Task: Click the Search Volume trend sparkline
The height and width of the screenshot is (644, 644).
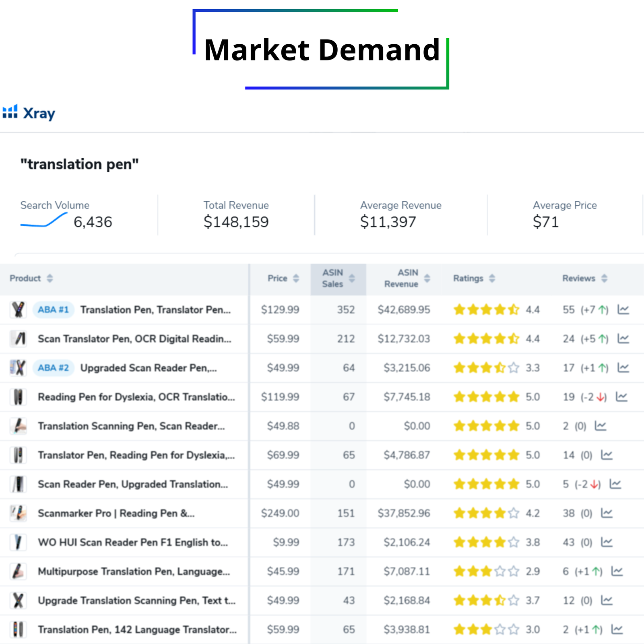Action: (44, 220)
